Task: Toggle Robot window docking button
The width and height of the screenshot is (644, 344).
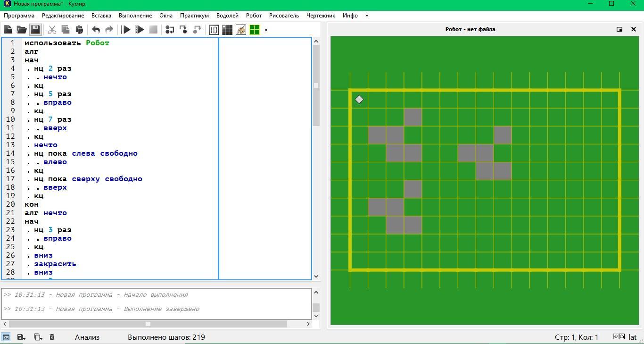Action: point(619,29)
